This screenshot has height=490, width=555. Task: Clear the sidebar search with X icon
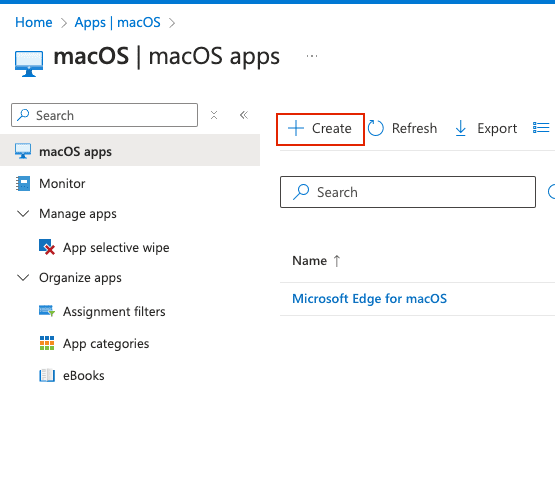point(214,115)
